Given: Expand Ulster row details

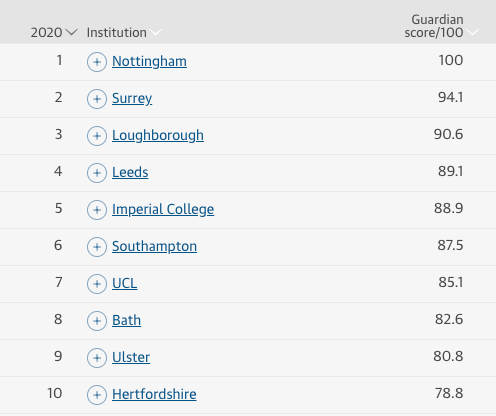Looking at the screenshot, I should pyautogui.click(x=97, y=358).
